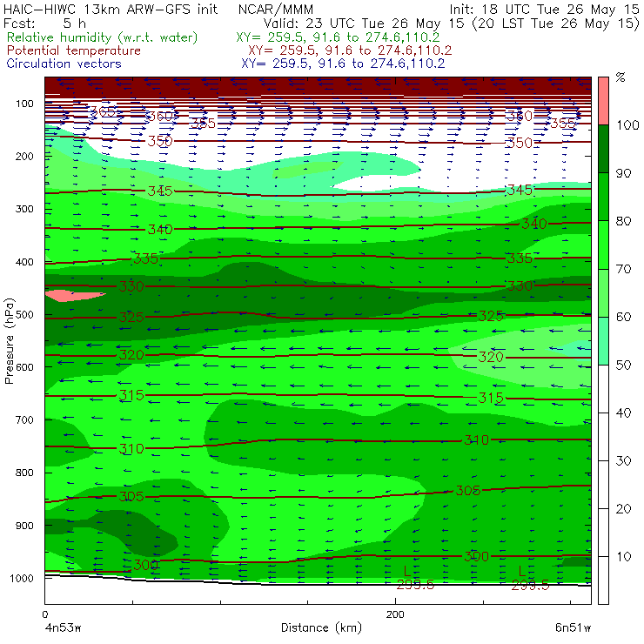Image resolution: width=644 pixels, height=644 pixels.
Task: Click the '900' pressure axis tick label
Action: pyautogui.click(x=24, y=526)
